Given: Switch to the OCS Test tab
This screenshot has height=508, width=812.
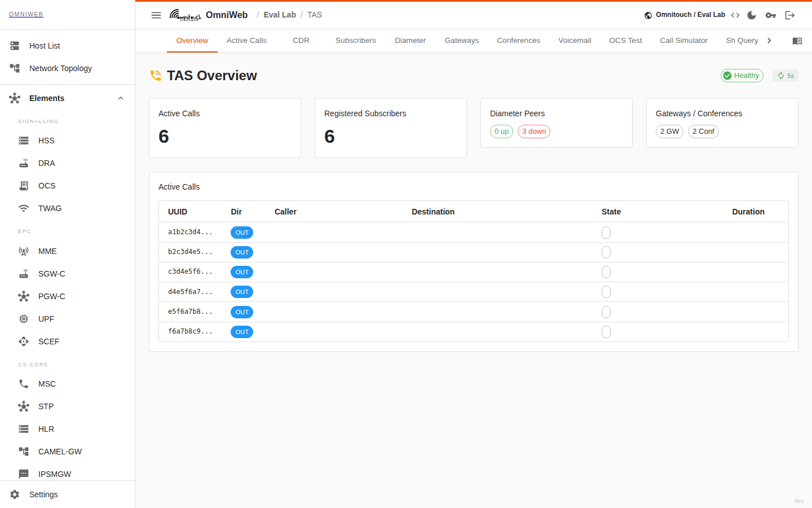Looking at the screenshot, I should 625,41.
